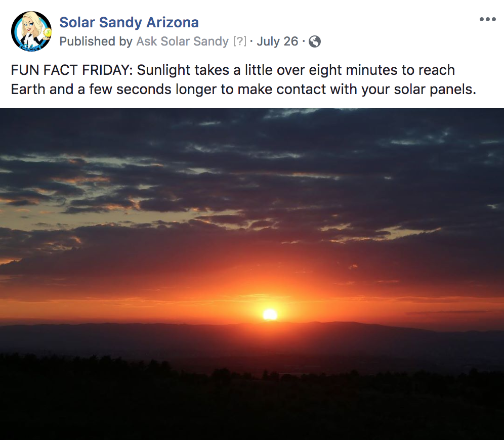Click "eight minutes" in the post text

coord(353,70)
